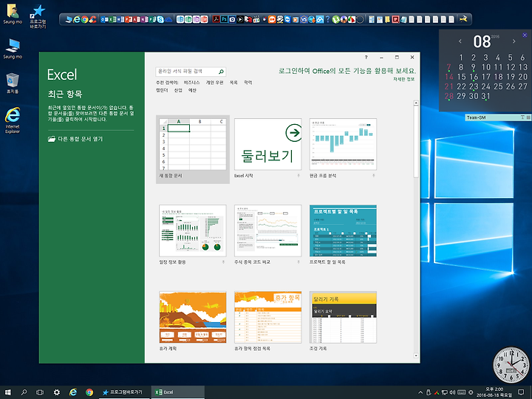Screen dimensions: 532x399
Task: Switch to Excel taskbar button
Action: (x=178, y=392)
